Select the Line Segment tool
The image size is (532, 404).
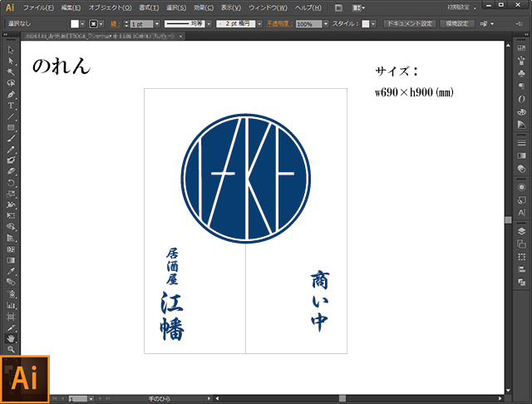click(11, 116)
